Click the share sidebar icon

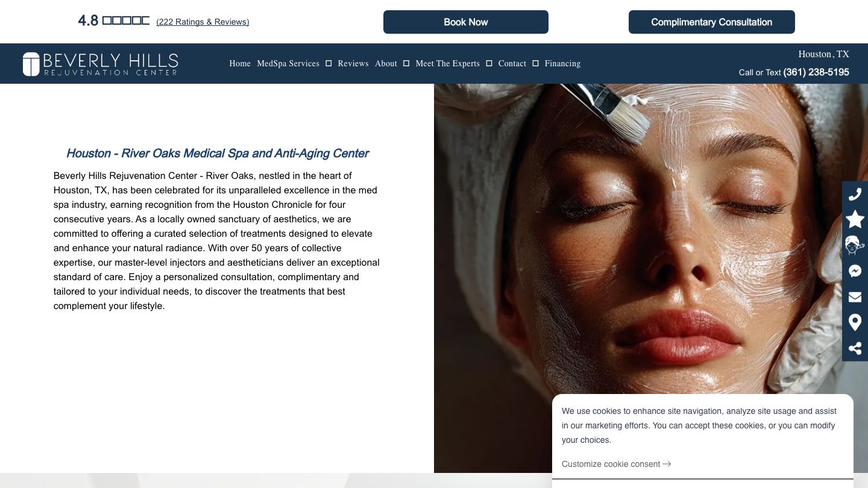point(855,348)
